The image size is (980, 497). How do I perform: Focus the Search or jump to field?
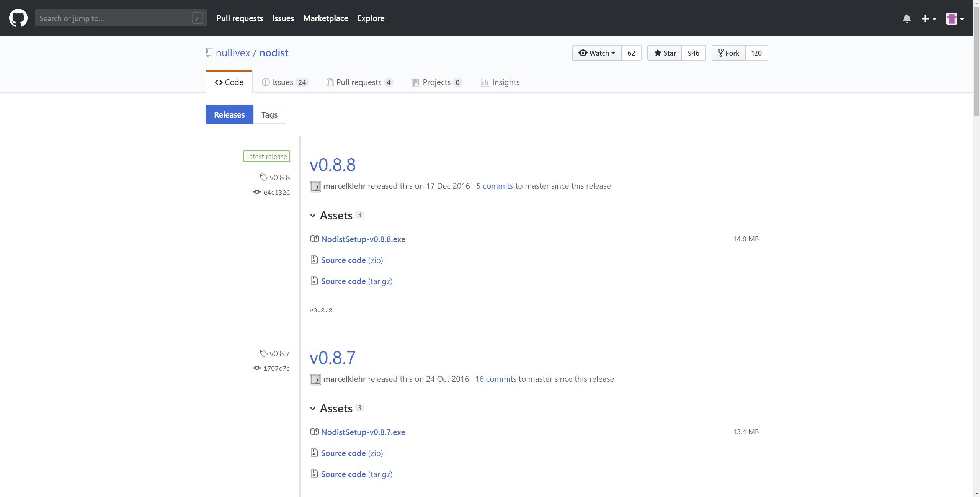[x=121, y=18]
